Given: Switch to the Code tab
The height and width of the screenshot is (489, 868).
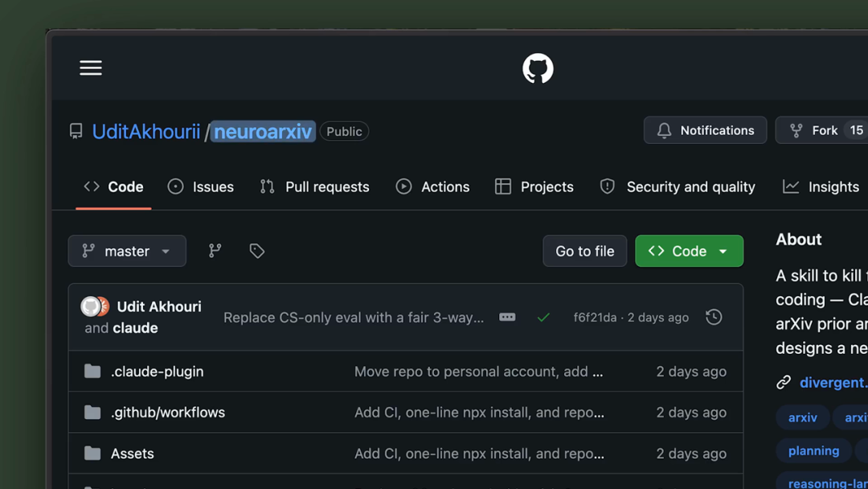Looking at the screenshot, I should click(x=113, y=187).
